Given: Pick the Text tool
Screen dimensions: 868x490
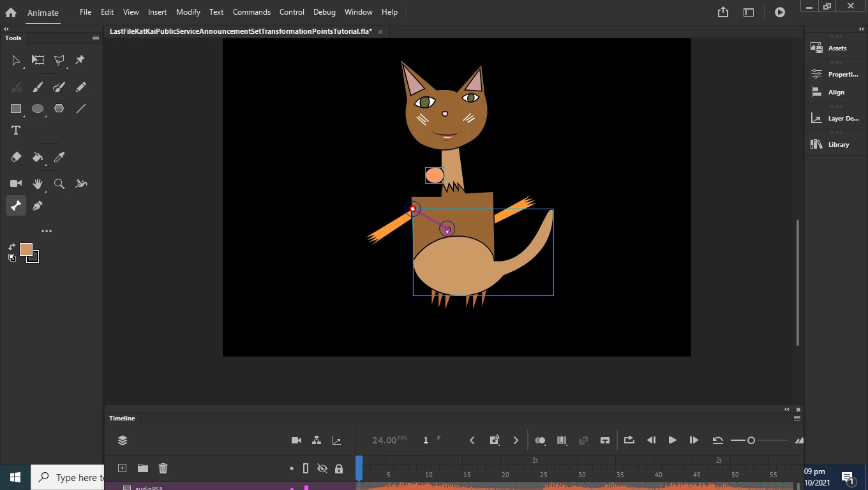Looking at the screenshot, I should point(16,130).
